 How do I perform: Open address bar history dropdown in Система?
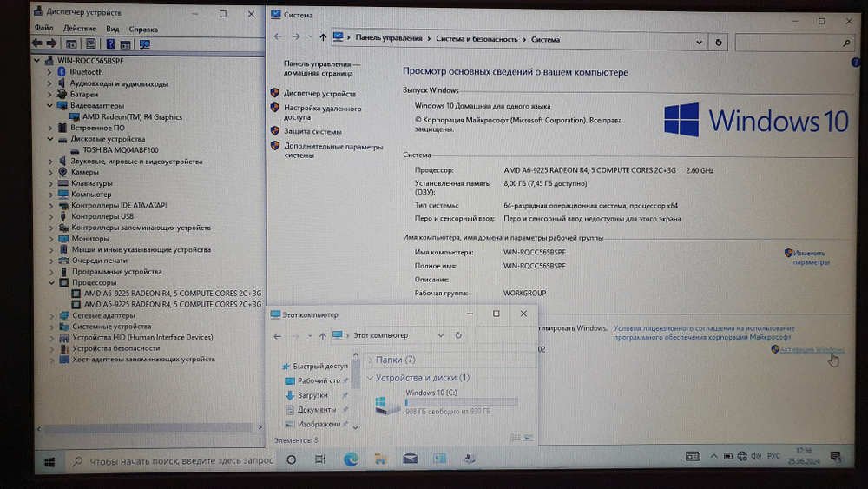coord(699,42)
